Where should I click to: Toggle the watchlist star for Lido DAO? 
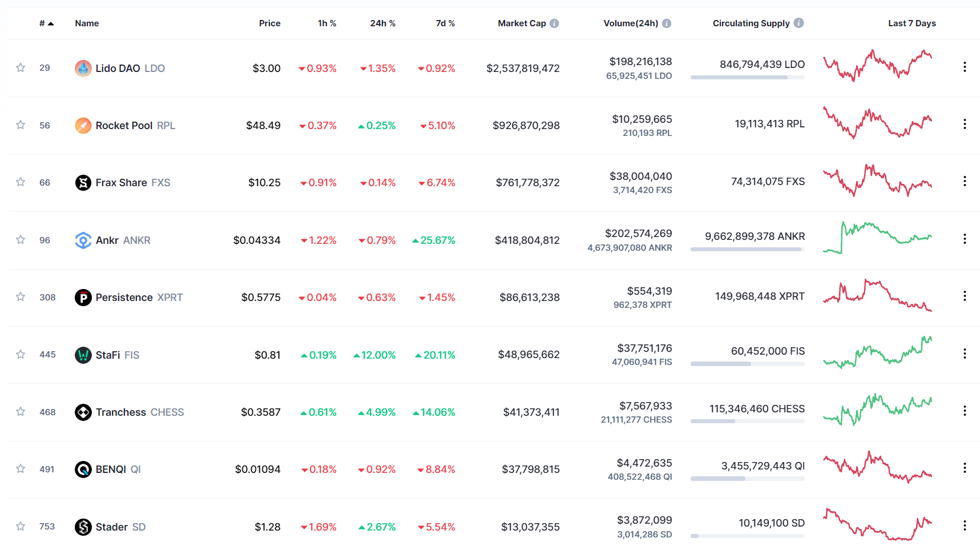click(21, 68)
